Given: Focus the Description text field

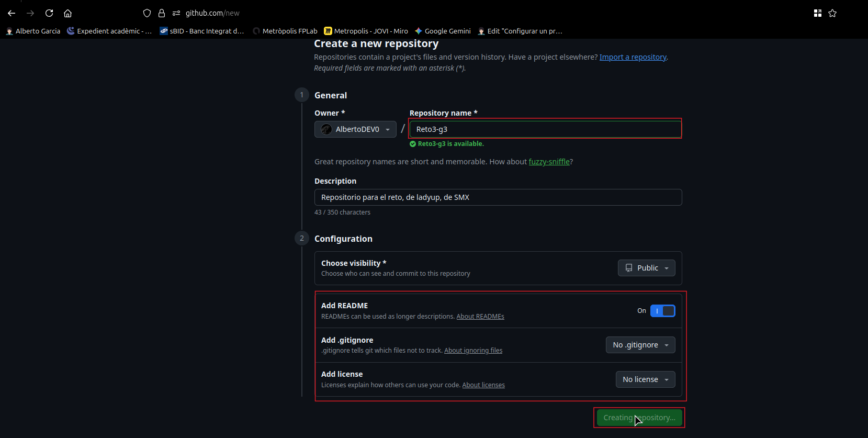Looking at the screenshot, I should tap(498, 197).
